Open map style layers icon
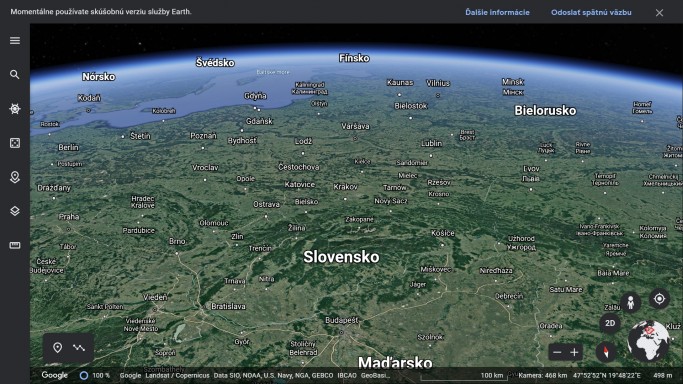The width and height of the screenshot is (683, 384). coord(15,211)
